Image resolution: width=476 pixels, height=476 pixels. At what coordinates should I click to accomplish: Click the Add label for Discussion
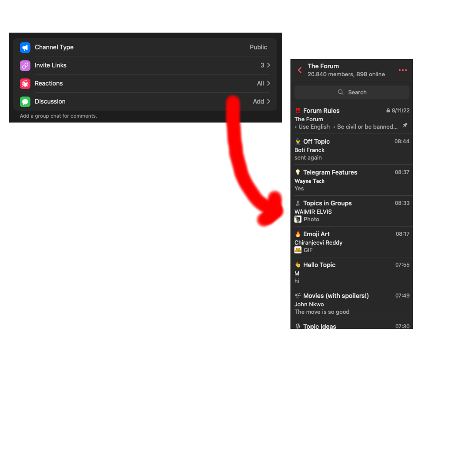click(258, 101)
